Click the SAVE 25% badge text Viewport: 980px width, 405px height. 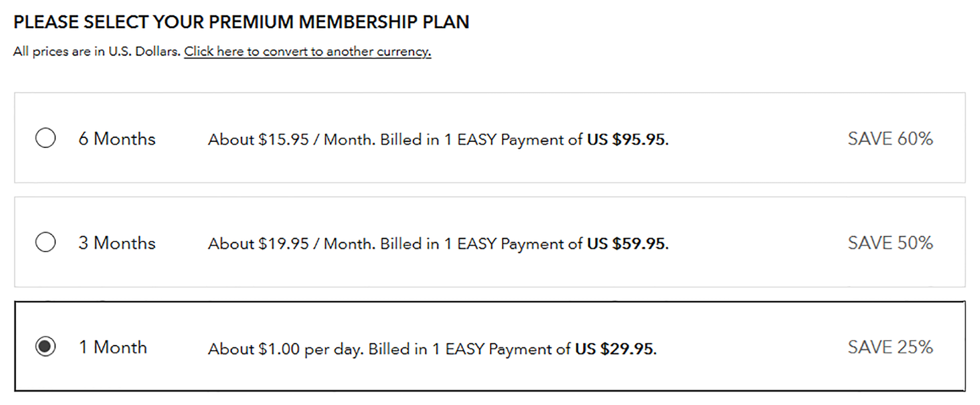pos(890,348)
